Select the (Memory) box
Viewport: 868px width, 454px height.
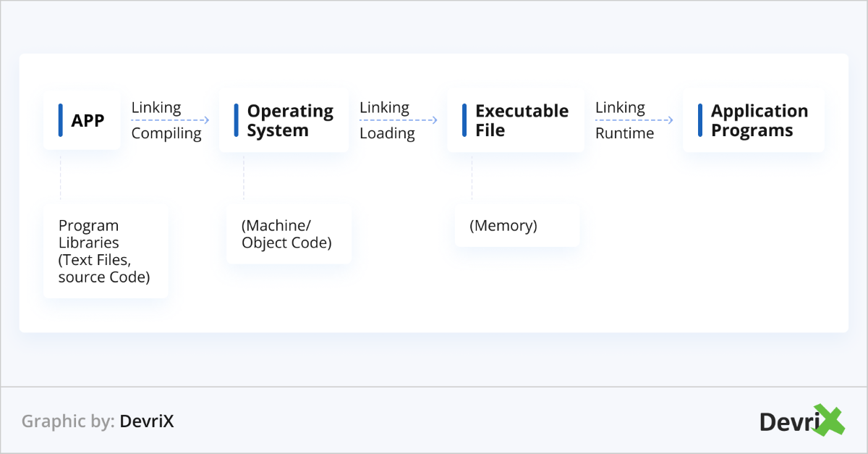[517, 226]
